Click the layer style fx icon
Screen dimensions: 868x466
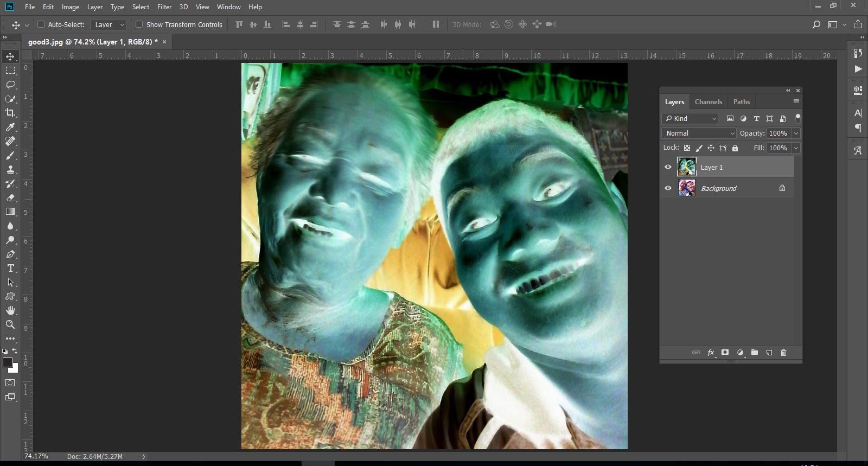[711, 353]
